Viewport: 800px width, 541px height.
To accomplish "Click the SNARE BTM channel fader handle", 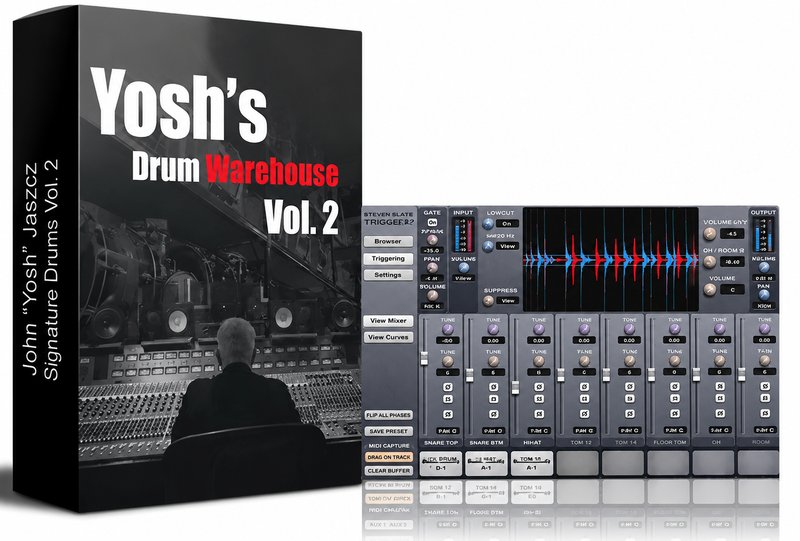I will (469, 375).
